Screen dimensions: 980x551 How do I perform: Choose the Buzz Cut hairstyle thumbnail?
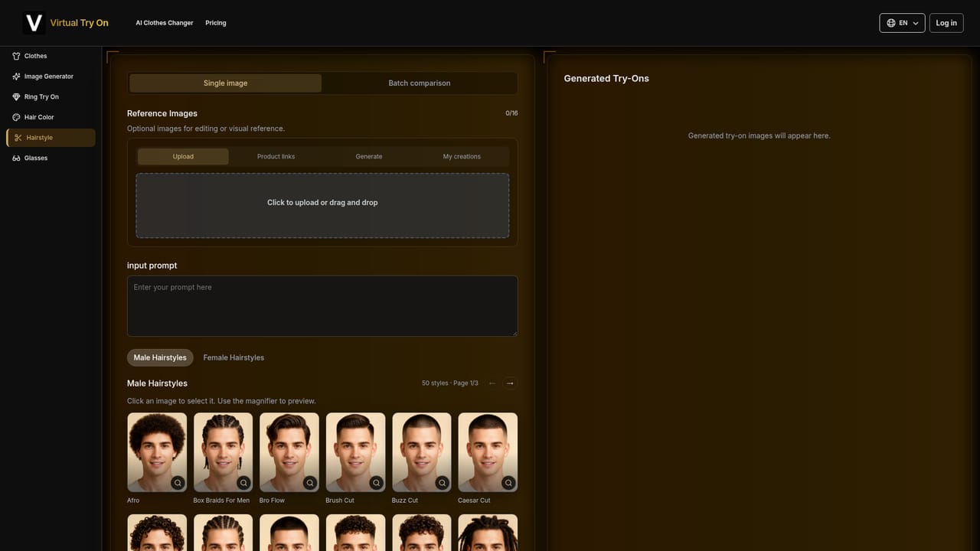422,452
